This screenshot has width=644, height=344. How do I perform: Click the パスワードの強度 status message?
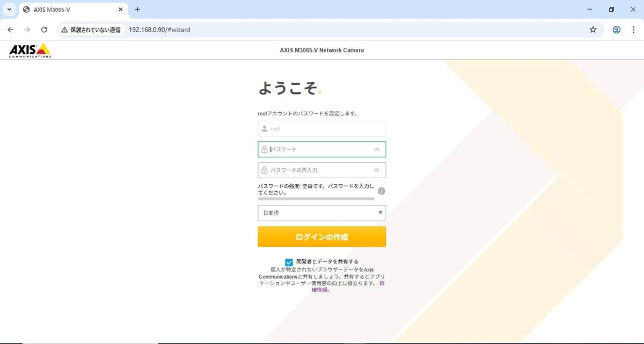tap(316, 189)
